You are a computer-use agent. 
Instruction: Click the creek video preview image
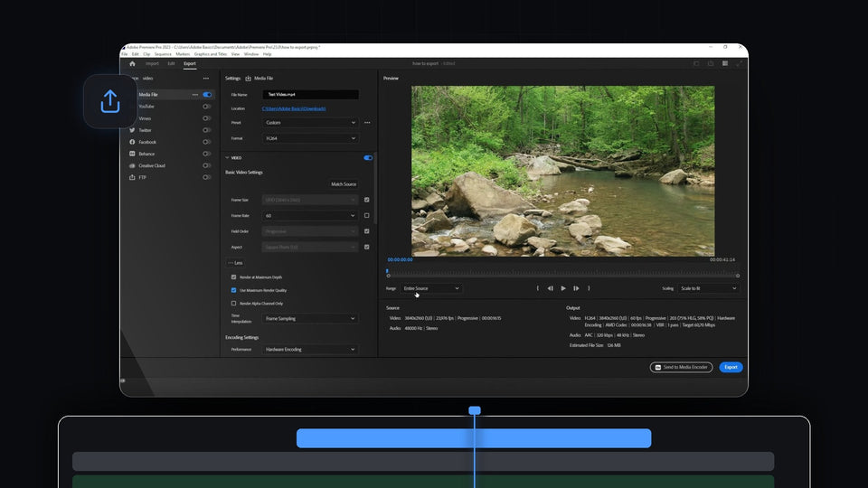(x=562, y=171)
